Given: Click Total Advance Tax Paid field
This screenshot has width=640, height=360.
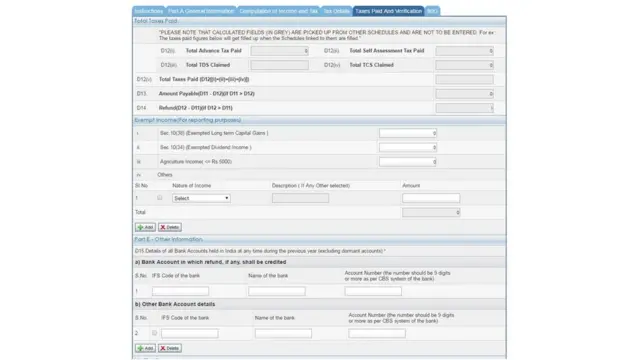Looking at the screenshot, I should click(x=280, y=51).
